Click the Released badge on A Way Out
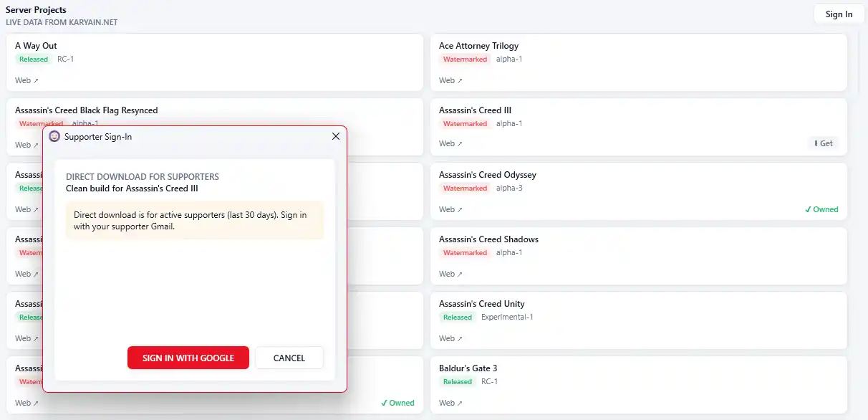The width and height of the screenshot is (868, 420). pyautogui.click(x=34, y=59)
